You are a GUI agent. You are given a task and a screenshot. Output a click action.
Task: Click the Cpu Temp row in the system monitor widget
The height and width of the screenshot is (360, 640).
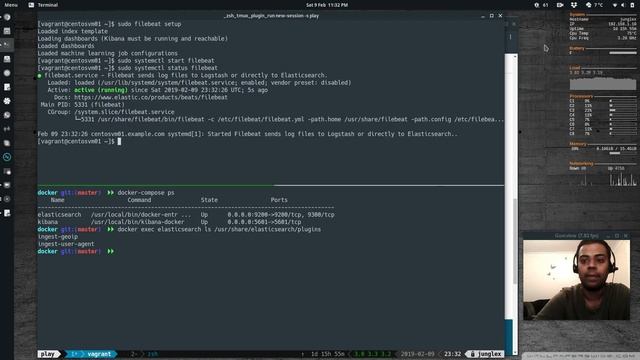tap(603, 33)
